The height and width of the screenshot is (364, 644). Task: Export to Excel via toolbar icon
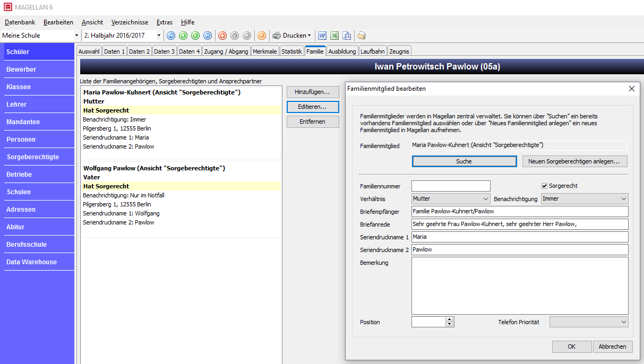tap(334, 36)
